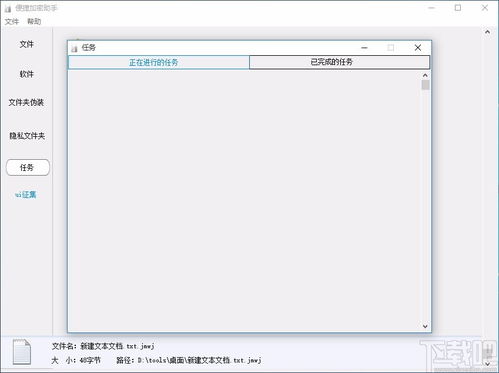This screenshot has width=499, height=373.
Task: Click the 任务 sidebar button
Action: (28, 167)
